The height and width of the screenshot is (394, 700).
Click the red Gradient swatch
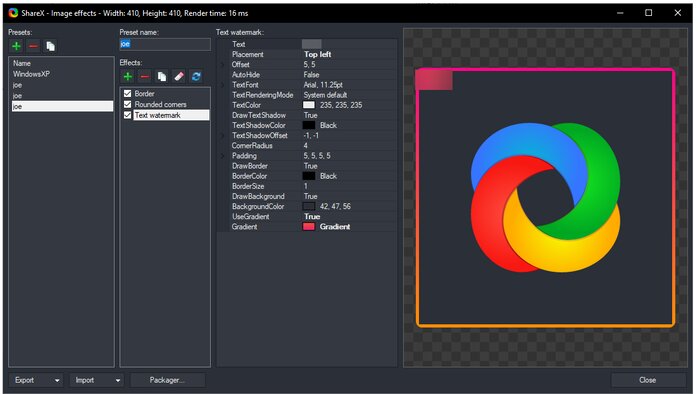pyautogui.click(x=309, y=227)
